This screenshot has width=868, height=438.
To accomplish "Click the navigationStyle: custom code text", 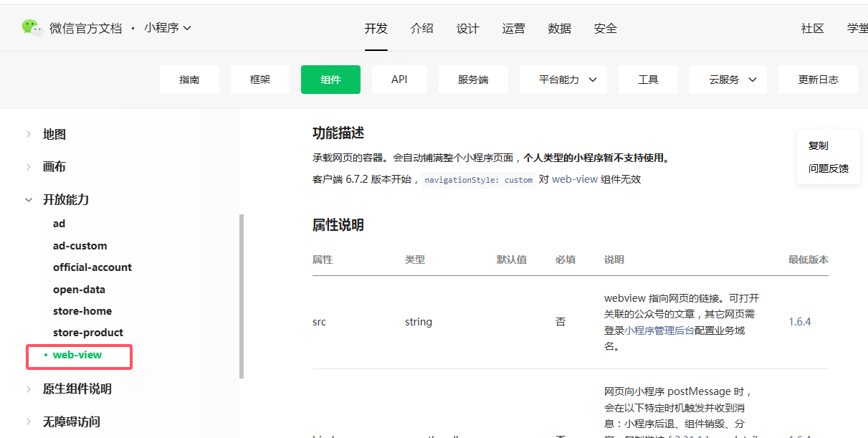I will [479, 180].
